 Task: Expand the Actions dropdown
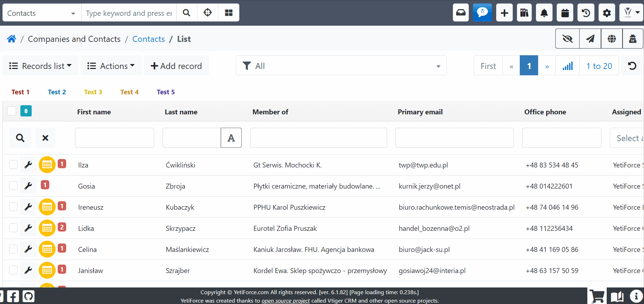click(111, 66)
